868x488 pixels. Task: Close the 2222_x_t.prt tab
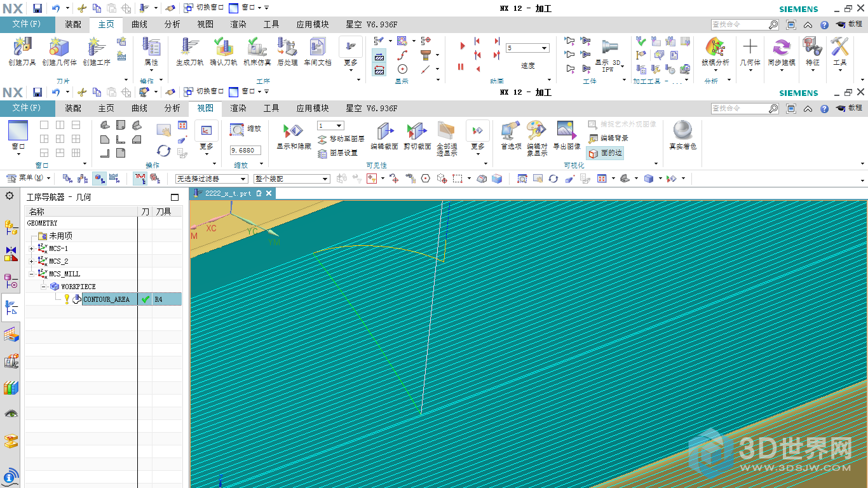tap(269, 193)
